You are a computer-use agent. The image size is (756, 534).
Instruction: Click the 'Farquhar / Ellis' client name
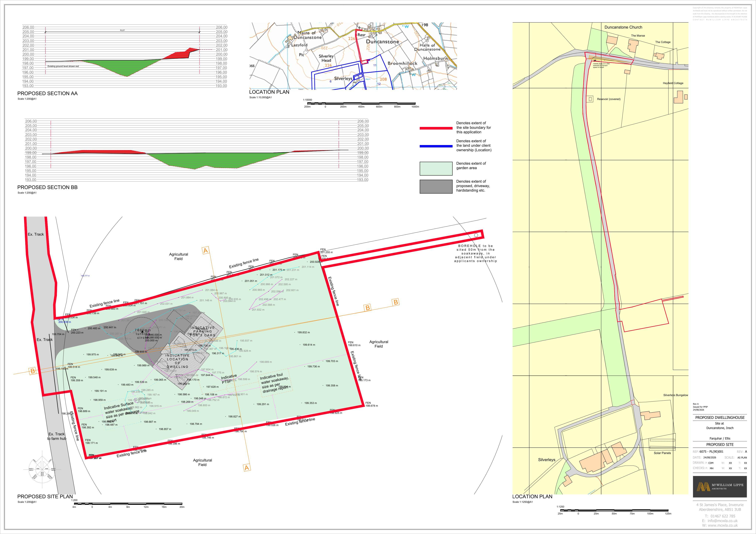(x=720, y=439)
